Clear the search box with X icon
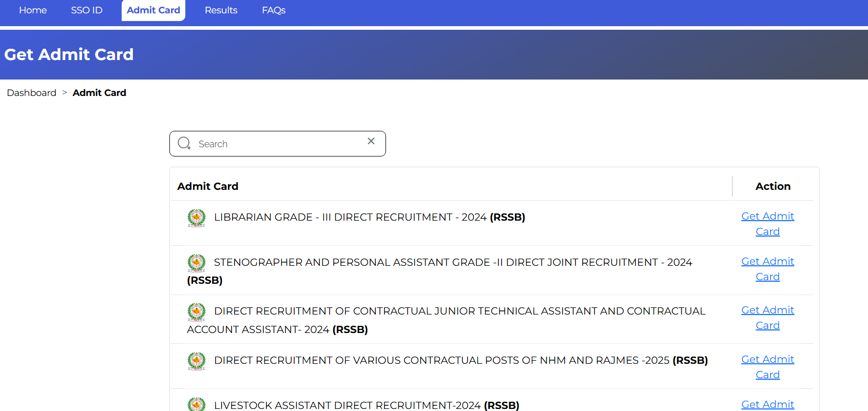The image size is (868, 411). tap(371, 141)
